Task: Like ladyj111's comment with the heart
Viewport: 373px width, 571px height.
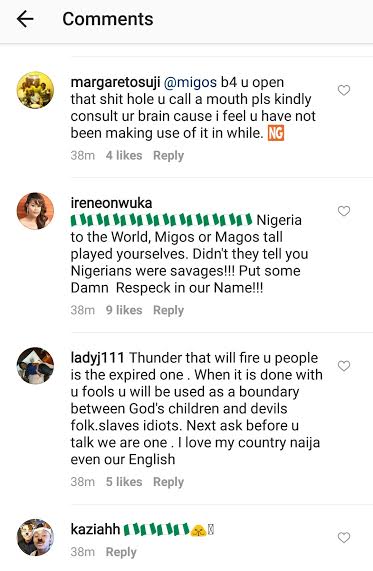Action: [x=343, y=366]
